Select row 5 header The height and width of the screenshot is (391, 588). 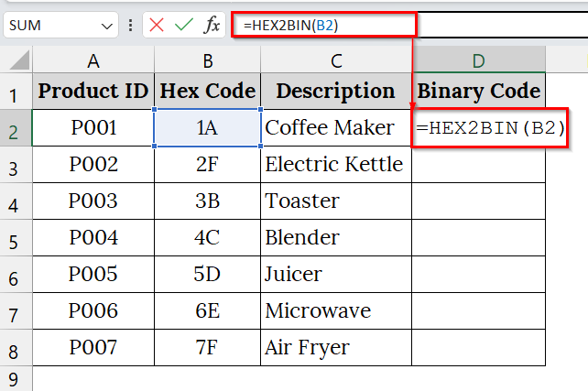pyautogui.click(x=16, y=238)
